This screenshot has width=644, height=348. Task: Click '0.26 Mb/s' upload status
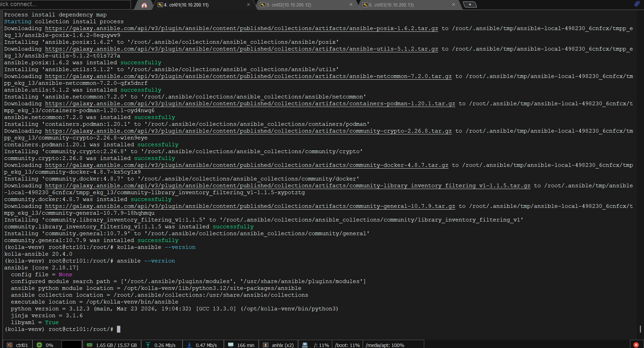click(x=165, y=345)
